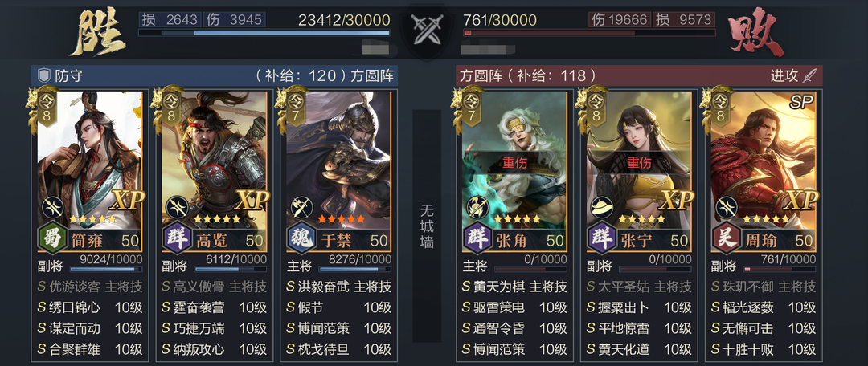Screen dimensions: 868x366
Task: Click the 魏 faction badge on 于禁
Action: click(301, 239)
